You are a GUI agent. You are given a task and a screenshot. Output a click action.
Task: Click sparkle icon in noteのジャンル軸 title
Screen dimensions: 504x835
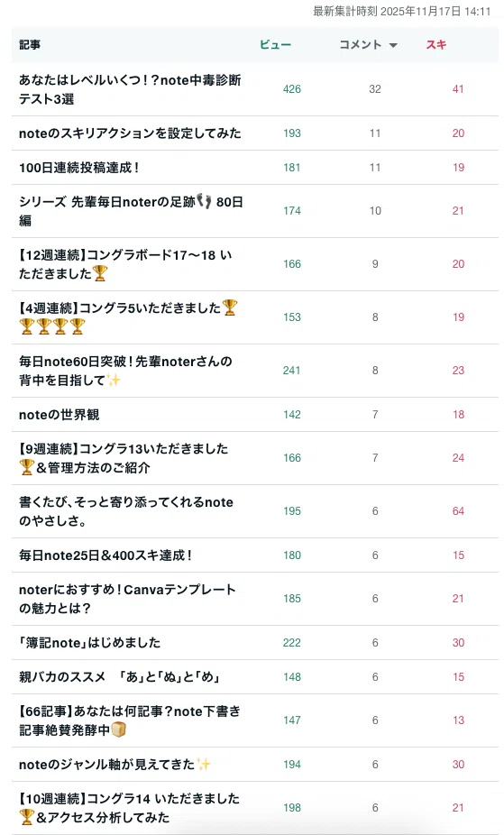pos(203,764)
